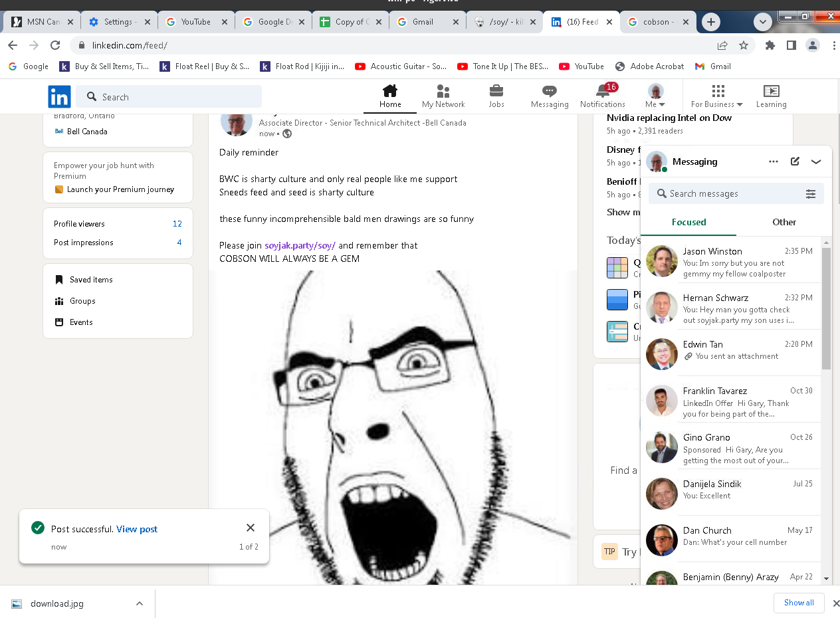Open Danijela Sindik conversation

click(x=731, y=494)
